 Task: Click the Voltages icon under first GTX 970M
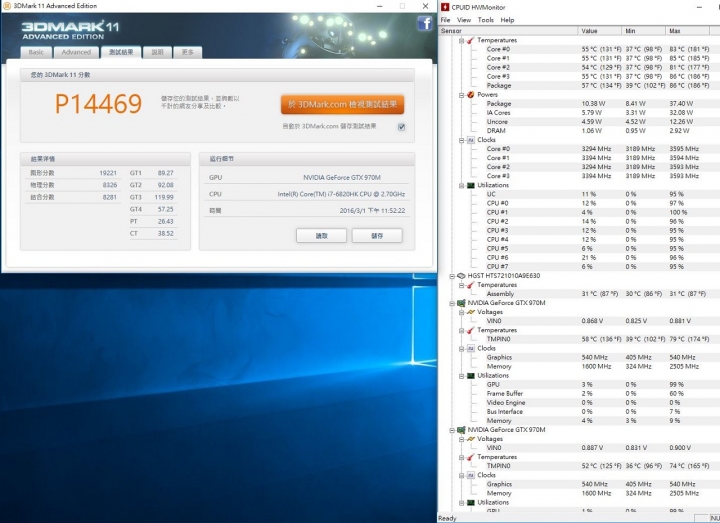pyautogui.click(x=470, y=311)
